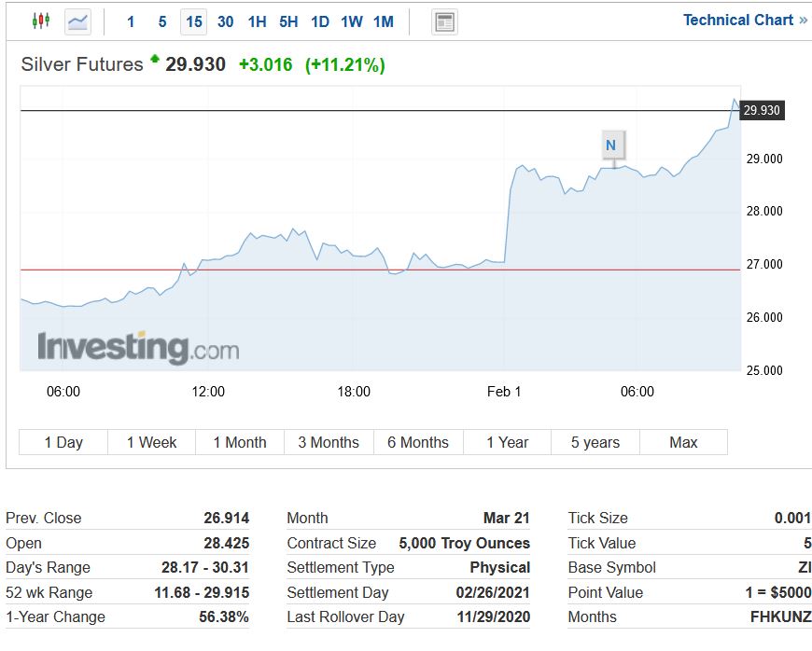Select the 1W chart interval
Image resolution: width=812 pixels, height=651 pixels.
[x=352, y=21]
